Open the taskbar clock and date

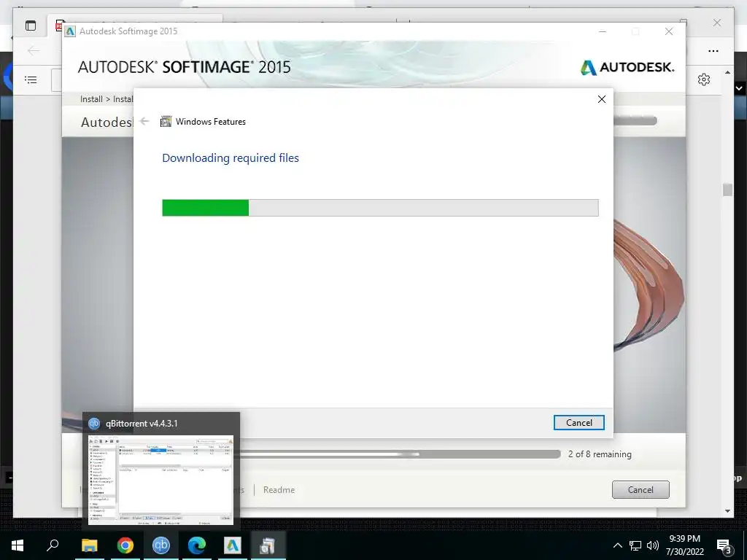684,545
